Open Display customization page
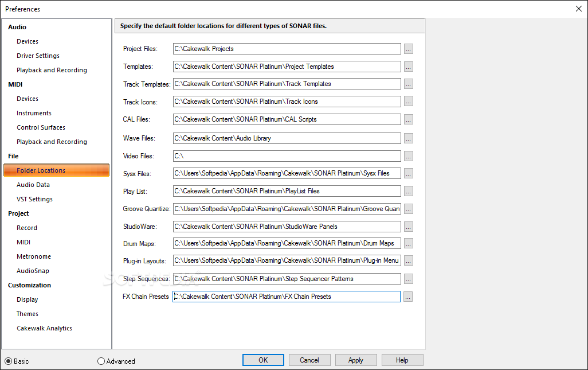The height and width of the screenshot is (370, 588). coord(27,299)
